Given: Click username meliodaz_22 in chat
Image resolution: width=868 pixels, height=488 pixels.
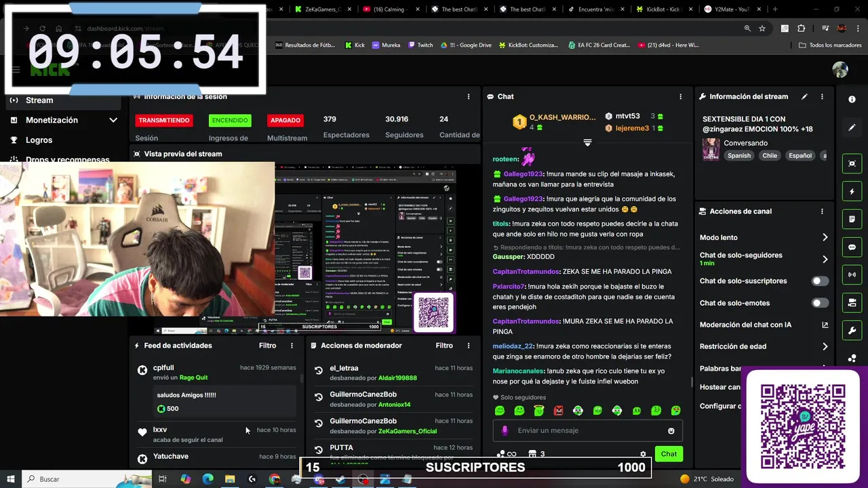Looking at the screenshot, I should coord(513,346).
